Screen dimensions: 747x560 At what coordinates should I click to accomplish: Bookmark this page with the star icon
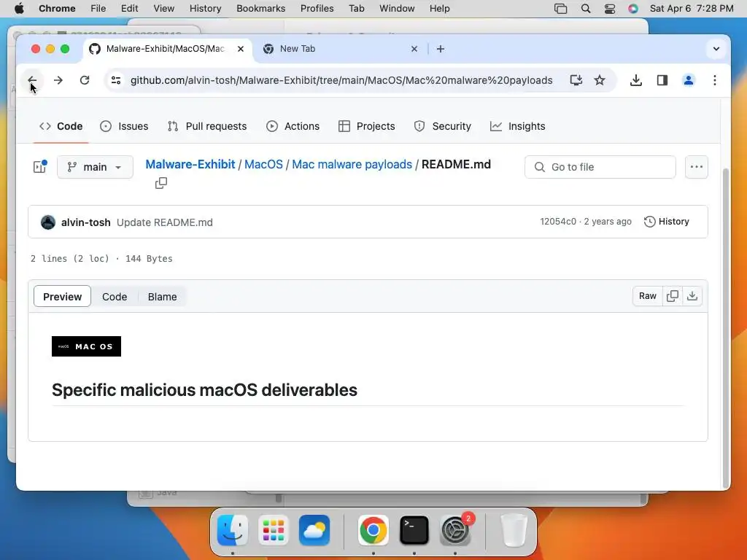600,80
